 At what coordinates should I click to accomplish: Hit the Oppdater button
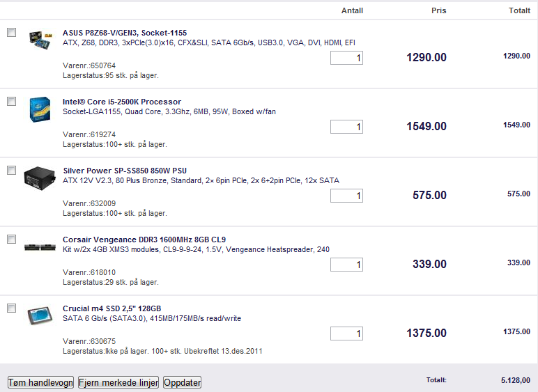(x=182, y=382)
